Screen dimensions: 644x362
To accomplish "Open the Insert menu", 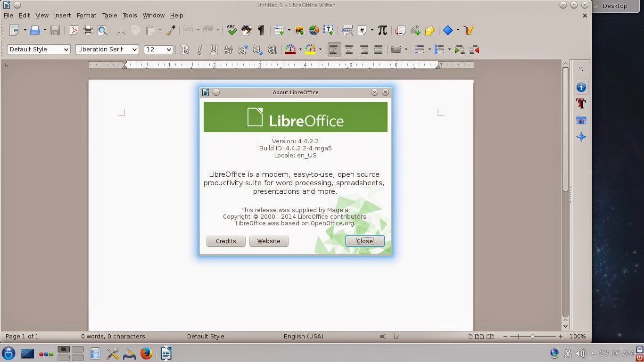I will point(62,15).
